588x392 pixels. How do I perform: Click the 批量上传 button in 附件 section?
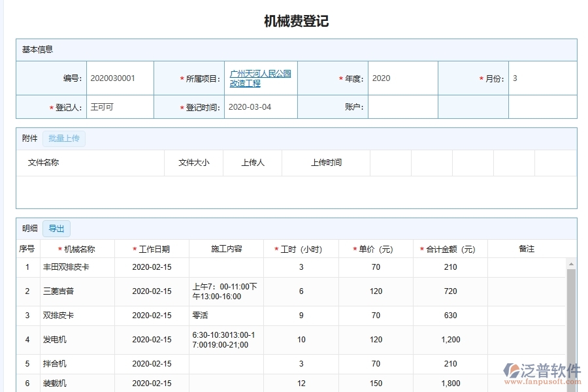(63, 138)
